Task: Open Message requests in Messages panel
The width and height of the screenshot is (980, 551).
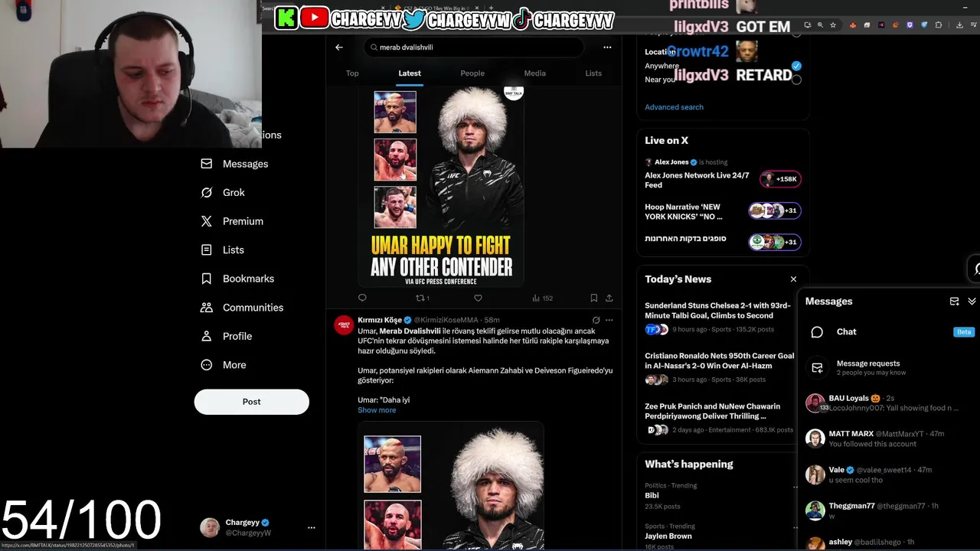Action: tap(888, 368)
